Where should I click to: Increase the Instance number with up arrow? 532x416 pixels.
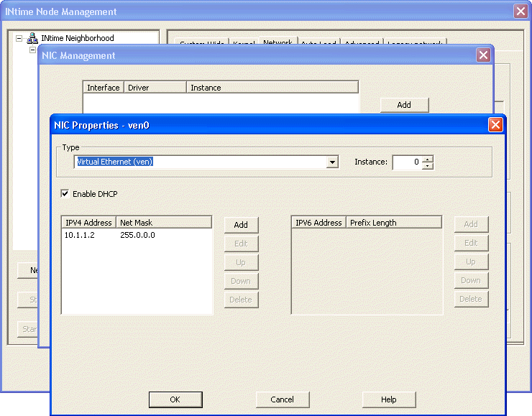click(428, 159)
